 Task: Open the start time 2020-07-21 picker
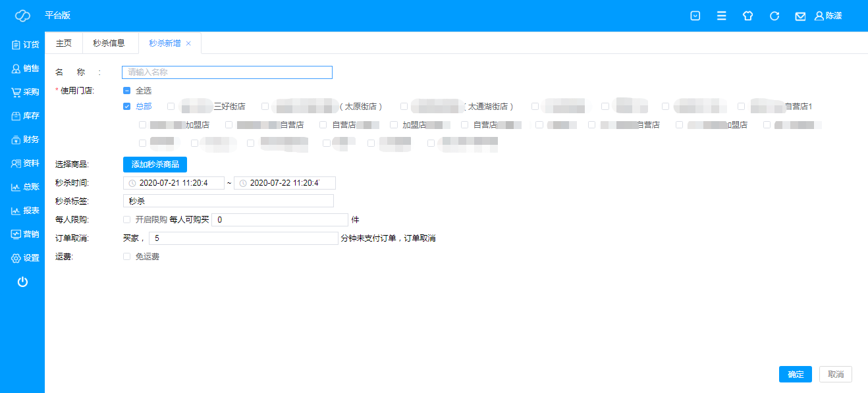(x=174, y=183)
